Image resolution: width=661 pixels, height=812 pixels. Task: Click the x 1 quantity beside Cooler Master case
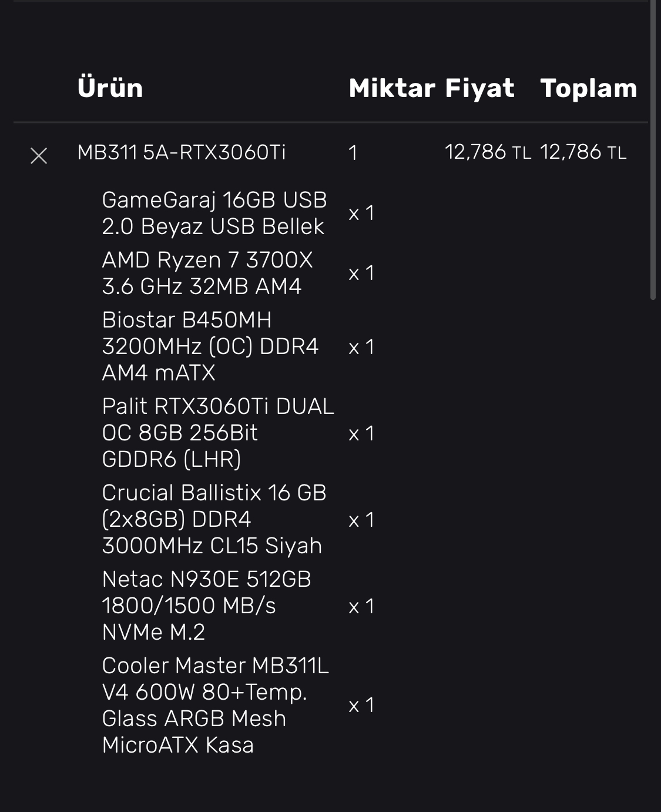[361, 706]
